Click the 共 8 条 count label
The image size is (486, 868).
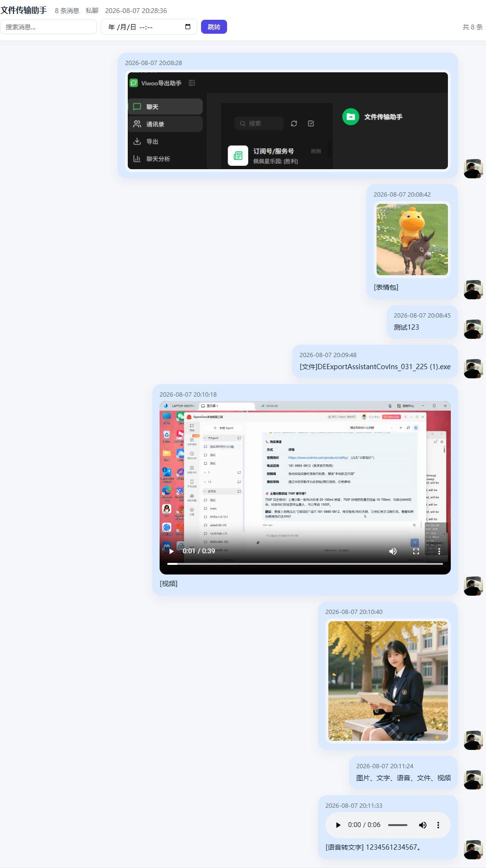click(x=472, y=27)
